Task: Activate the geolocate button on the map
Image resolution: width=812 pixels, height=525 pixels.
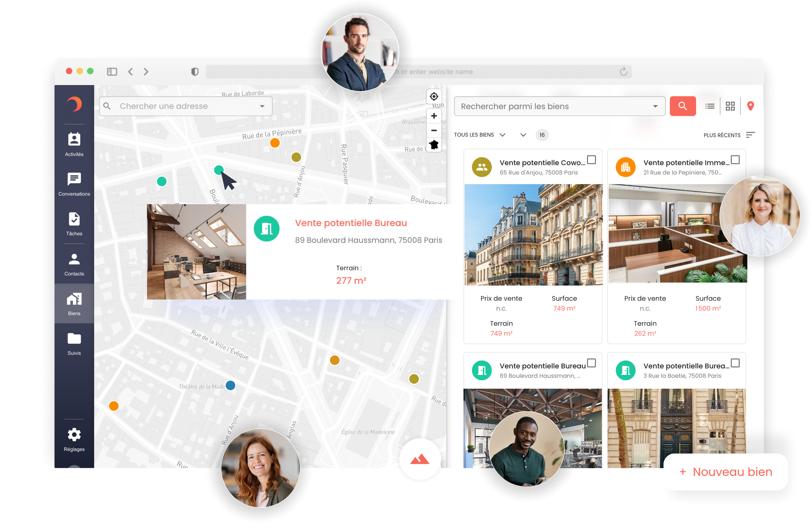Action: tap(434, 97)
